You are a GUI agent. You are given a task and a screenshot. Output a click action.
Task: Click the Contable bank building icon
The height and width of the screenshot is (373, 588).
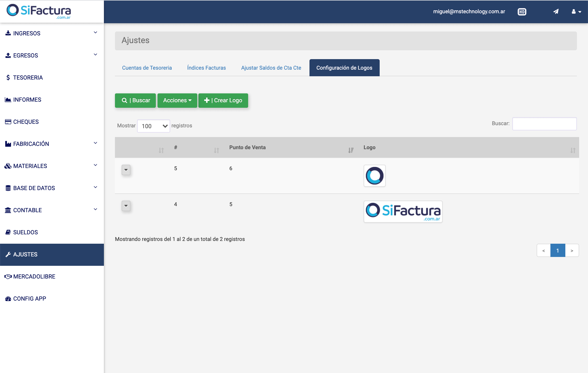(x=8, y=210)
